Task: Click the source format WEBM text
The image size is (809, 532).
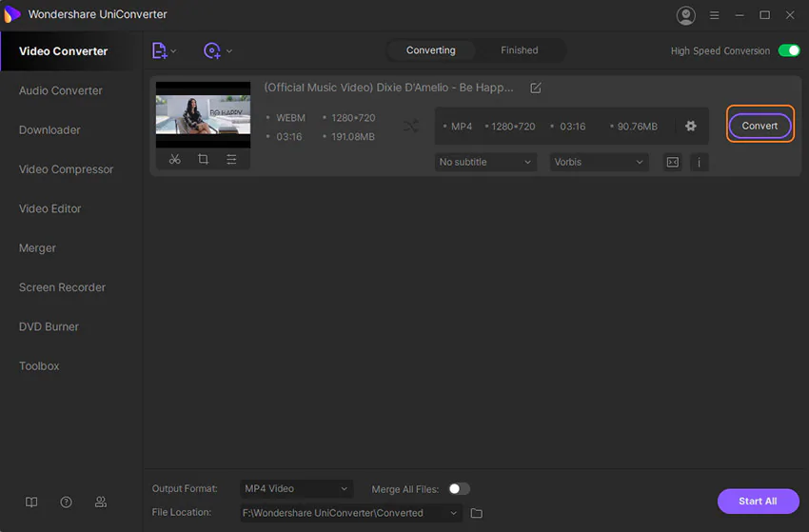Action: [290, 118]
